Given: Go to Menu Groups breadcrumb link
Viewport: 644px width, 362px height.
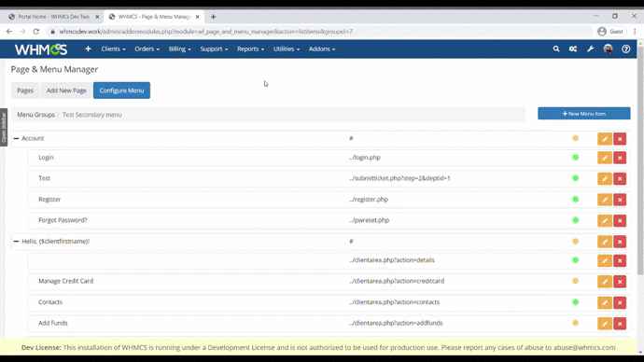Looking at the screenshot, I should (x=35, y=115).
